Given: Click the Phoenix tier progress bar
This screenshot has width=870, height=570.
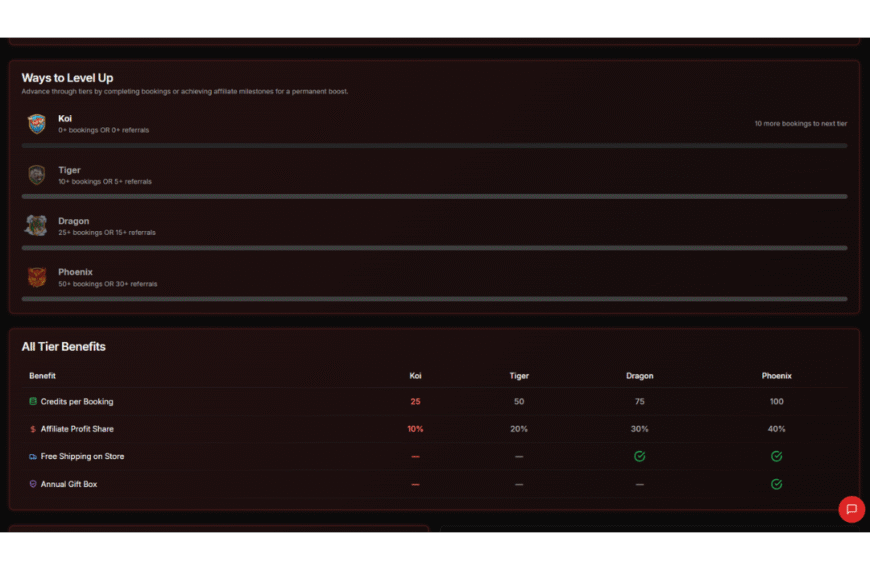Looking at the screenshot, I should pyautogui.click(x=434, y=299).
